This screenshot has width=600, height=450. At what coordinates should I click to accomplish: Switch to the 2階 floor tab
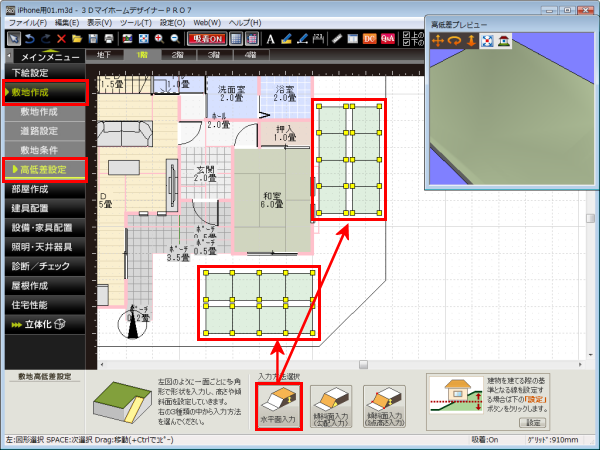click(x=177, y=56)
